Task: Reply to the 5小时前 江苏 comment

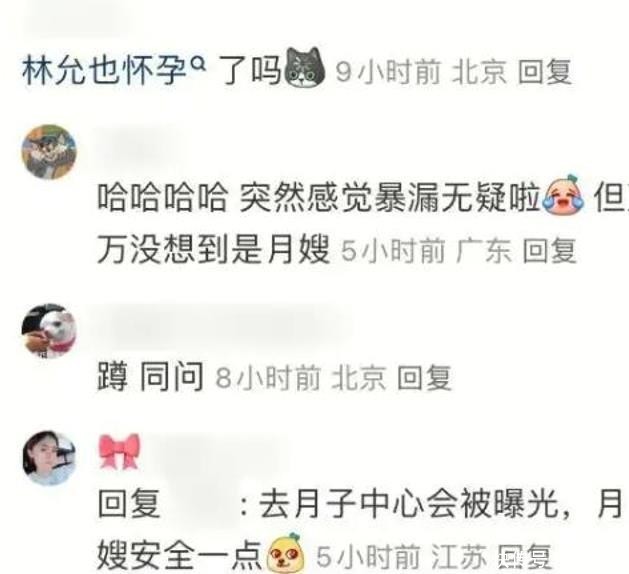Action: [525, 556]
